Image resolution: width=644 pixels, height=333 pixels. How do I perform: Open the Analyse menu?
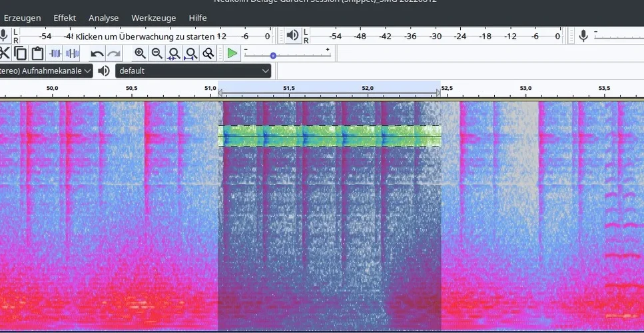point(103,18)
